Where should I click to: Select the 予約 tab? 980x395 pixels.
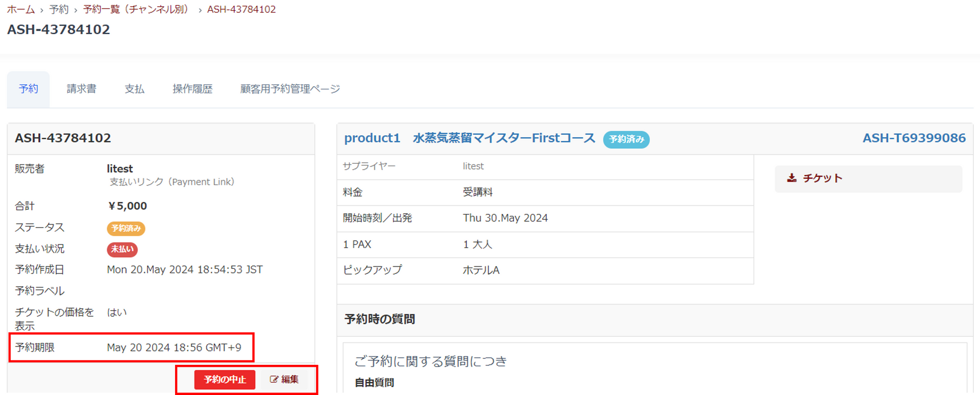29,89
